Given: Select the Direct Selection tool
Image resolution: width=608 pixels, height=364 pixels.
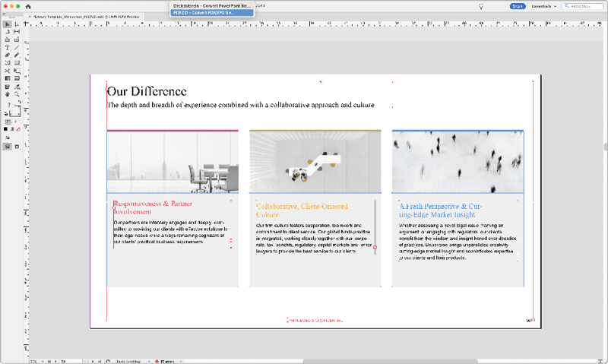Looking at the screenshot, I should tap(17, 24).
